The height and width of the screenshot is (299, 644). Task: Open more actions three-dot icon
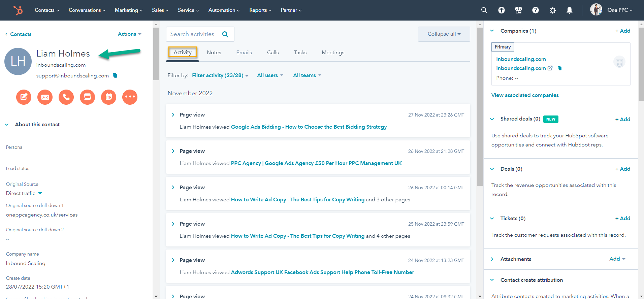130,97
